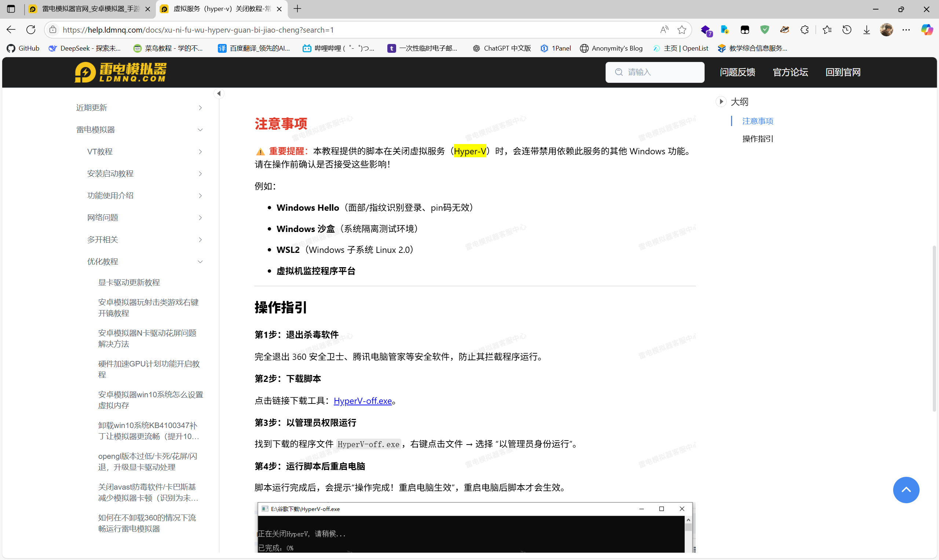Open opengl版本过低 article

(x=147, y=461)
